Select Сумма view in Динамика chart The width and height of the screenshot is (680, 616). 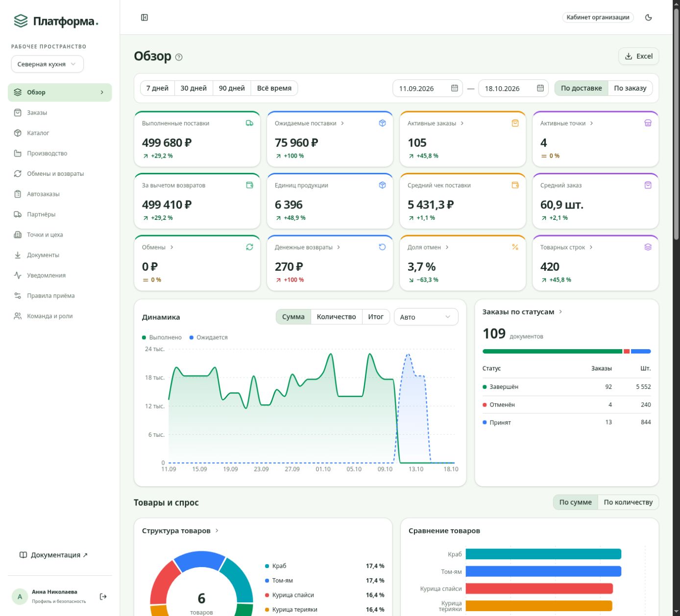(293, 317)
